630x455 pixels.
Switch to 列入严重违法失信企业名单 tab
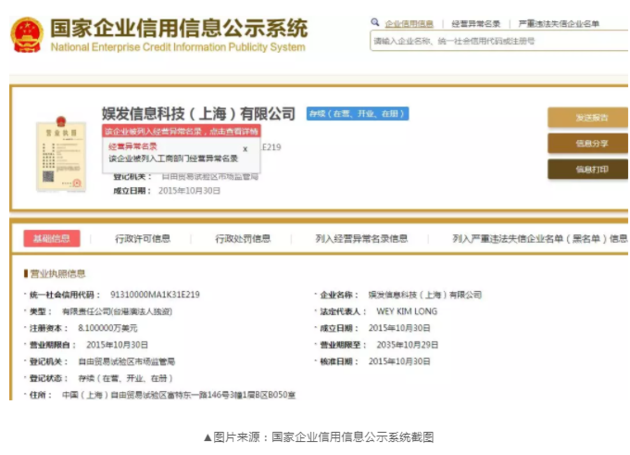click(x=540, y=239)
